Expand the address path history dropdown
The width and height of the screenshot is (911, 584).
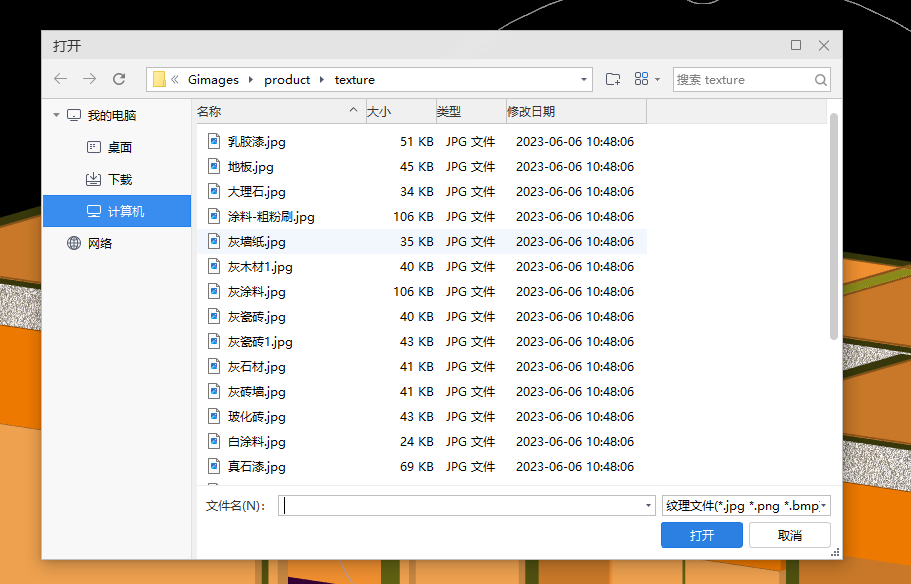pyautogui.click(x=583, y=80)
